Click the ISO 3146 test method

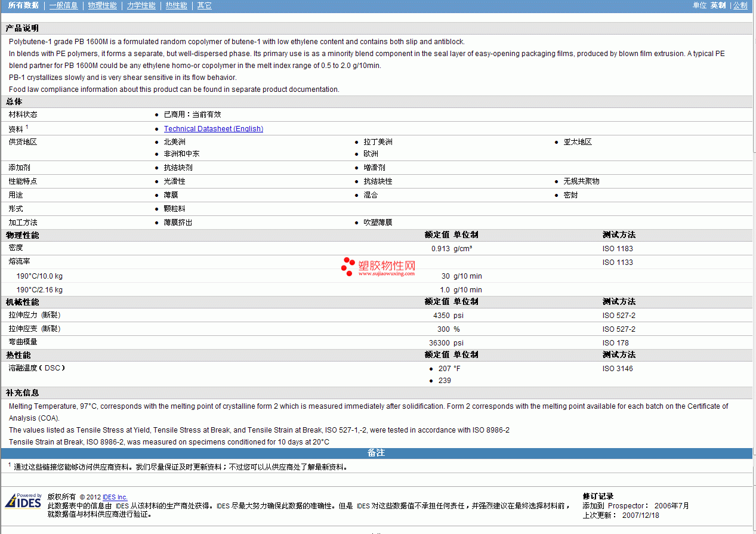618,369
